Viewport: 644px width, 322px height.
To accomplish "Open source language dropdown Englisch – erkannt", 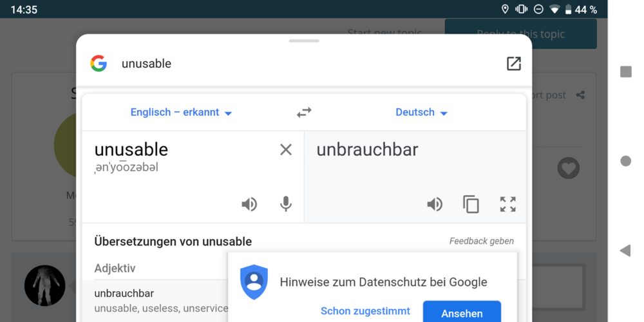I will 181,112.
